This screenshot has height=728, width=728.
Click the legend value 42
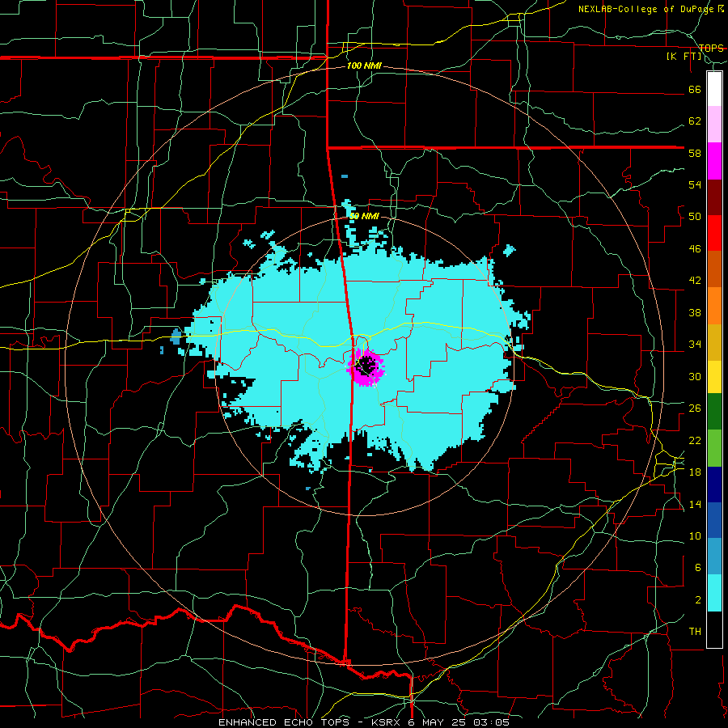pyautogui.click(x=695, y=281)
